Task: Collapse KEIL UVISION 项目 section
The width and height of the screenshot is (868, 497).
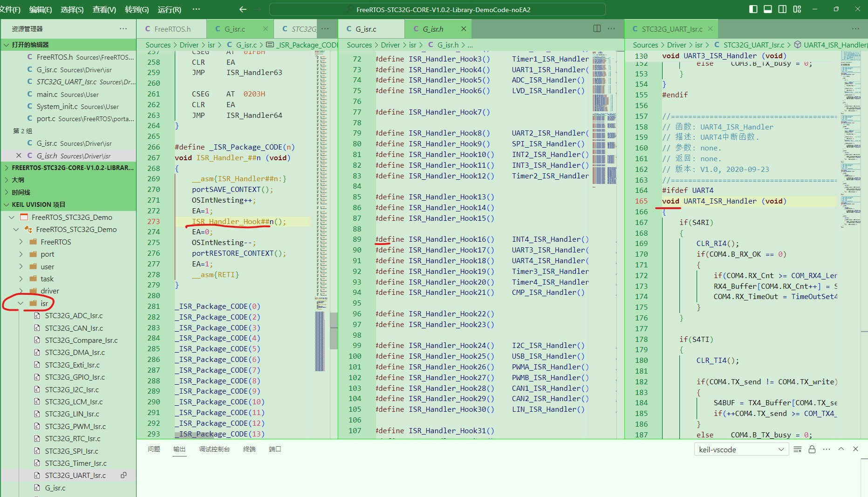Action: click(68, 204)
